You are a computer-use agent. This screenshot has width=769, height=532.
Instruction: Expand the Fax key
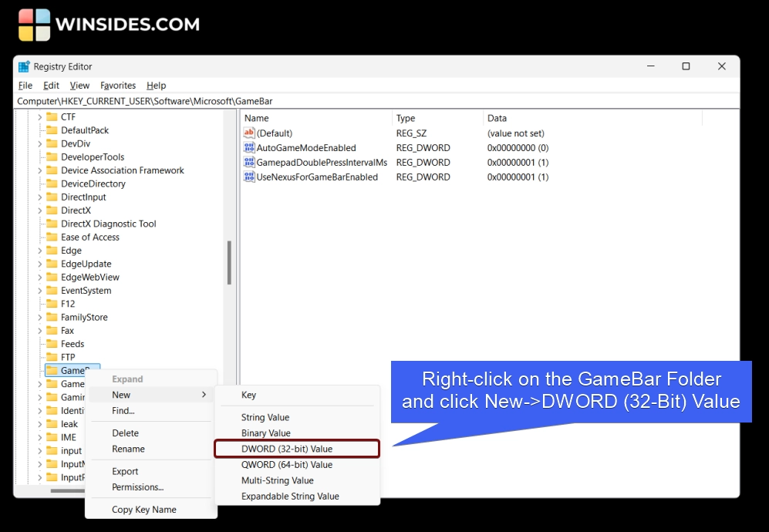(40, 331)
